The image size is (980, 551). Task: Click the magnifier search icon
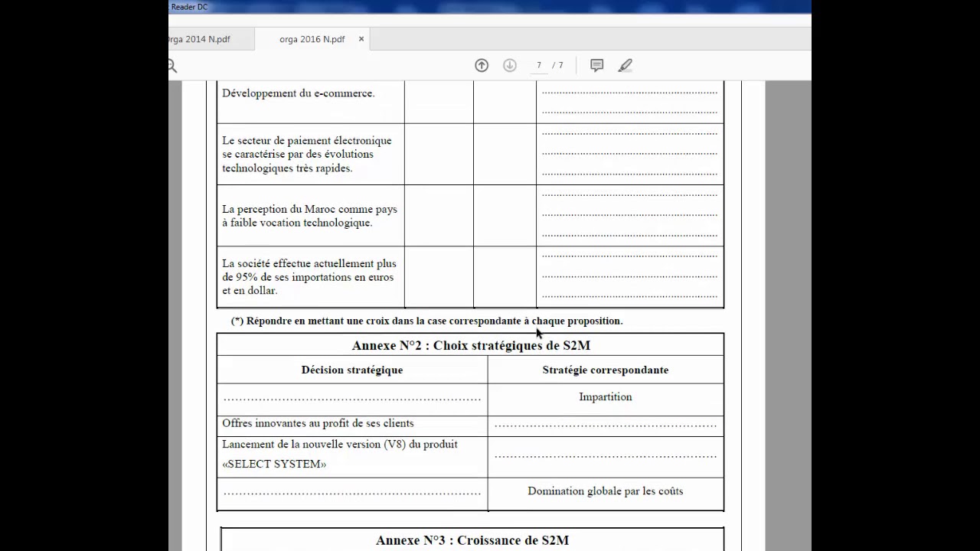click(171, 66)
